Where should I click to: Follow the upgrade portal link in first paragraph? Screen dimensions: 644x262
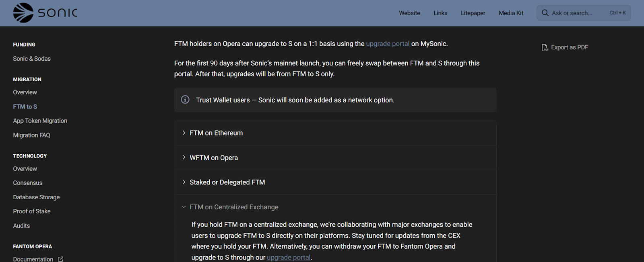(x=388, y=44)
